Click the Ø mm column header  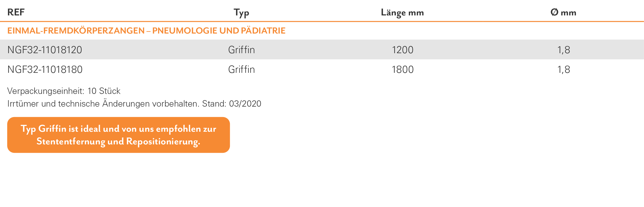(563, 12)
